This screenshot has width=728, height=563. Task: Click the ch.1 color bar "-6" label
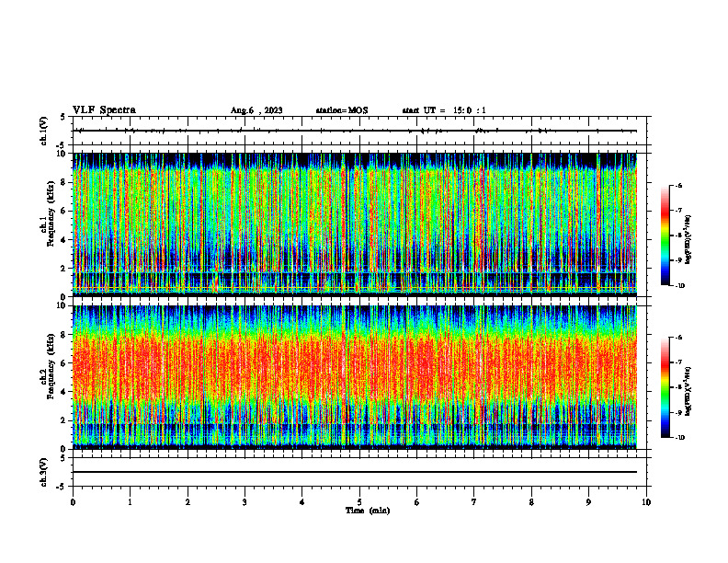[679, 186]
